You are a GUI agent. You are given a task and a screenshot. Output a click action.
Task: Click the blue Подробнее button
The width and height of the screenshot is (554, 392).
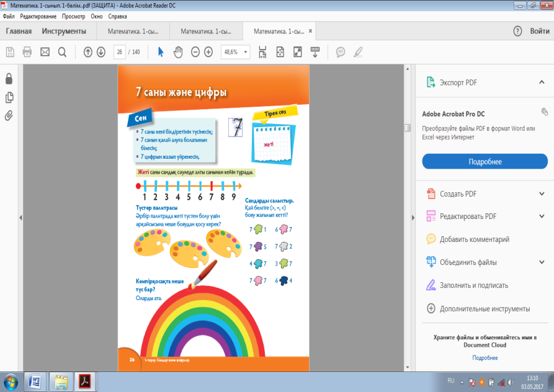click(485, 161)
